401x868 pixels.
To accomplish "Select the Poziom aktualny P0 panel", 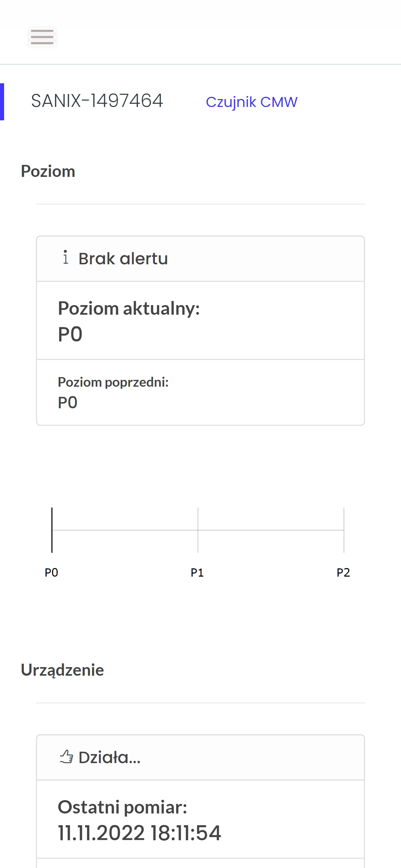I will point(200,321).
